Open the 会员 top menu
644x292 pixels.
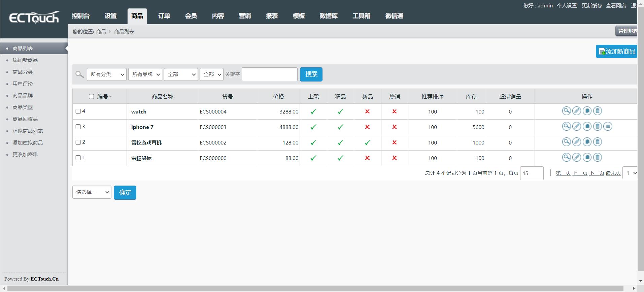click(191, 16)
